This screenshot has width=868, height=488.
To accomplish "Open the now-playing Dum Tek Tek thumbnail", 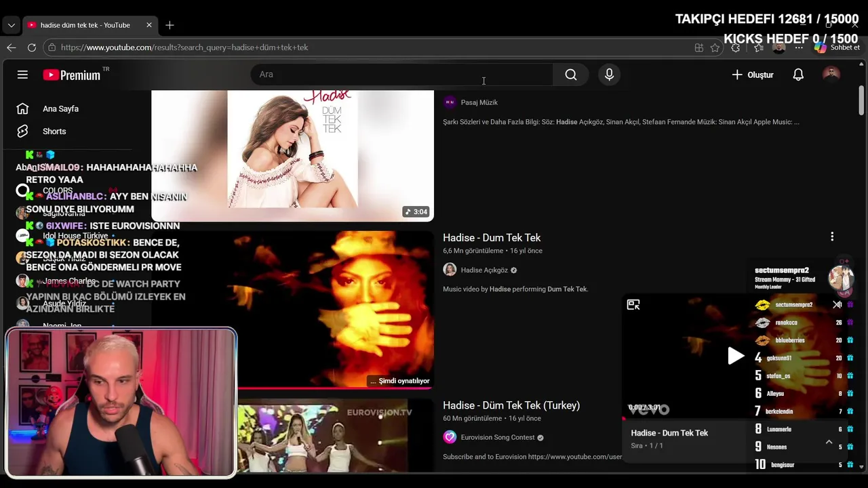I will click(x=292, y=310).
